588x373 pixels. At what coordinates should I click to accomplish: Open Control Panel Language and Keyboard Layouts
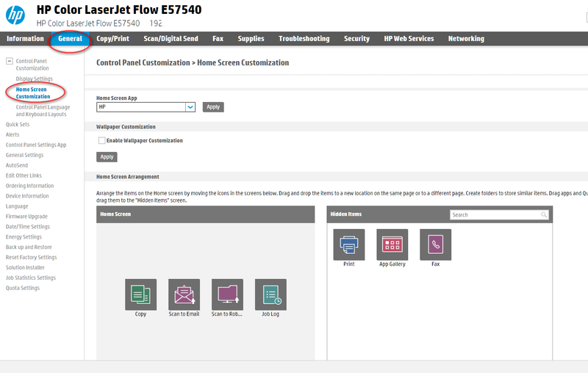[43, 110]
